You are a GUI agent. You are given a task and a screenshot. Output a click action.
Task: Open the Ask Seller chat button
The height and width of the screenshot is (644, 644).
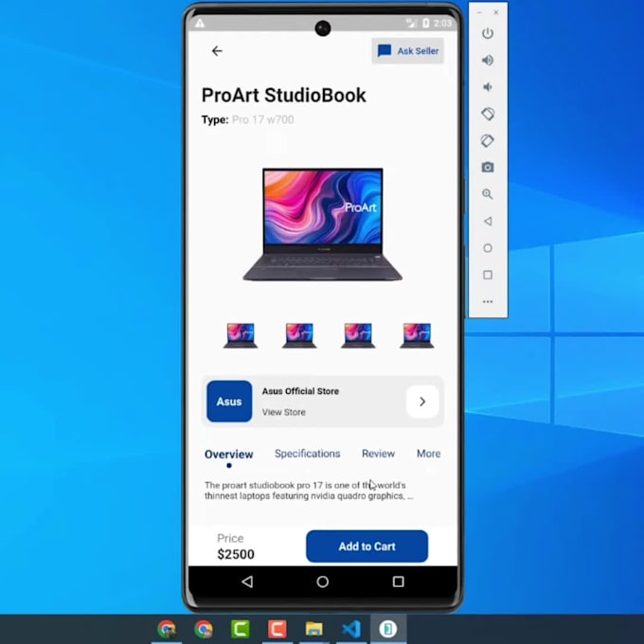(x=407, y=51)
